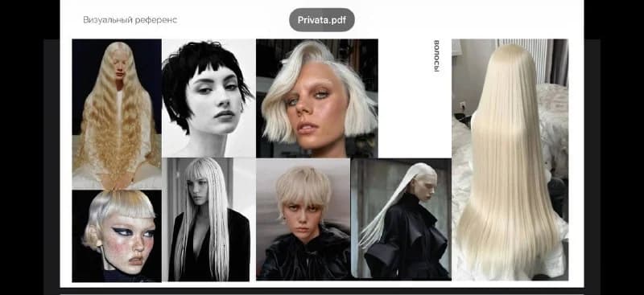Open the platinum blonde bob close-up photo
Image resolution: width=644 pixels, height=295 pixels.
[317, 99]
